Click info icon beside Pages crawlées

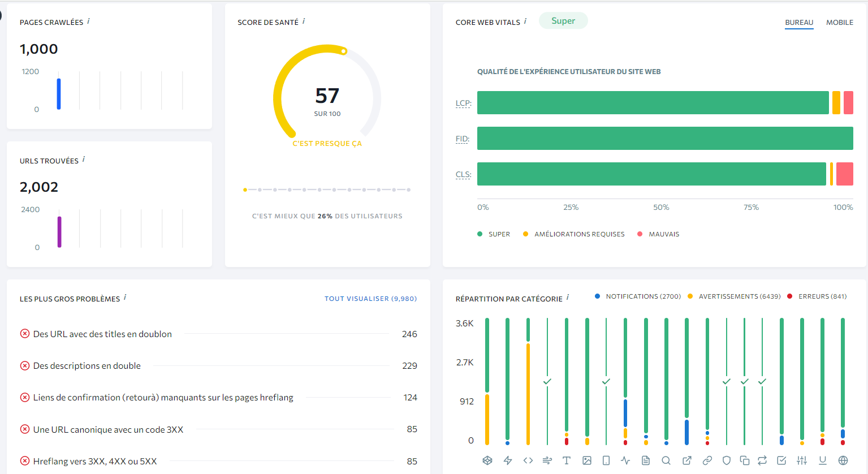coord(88,21)
